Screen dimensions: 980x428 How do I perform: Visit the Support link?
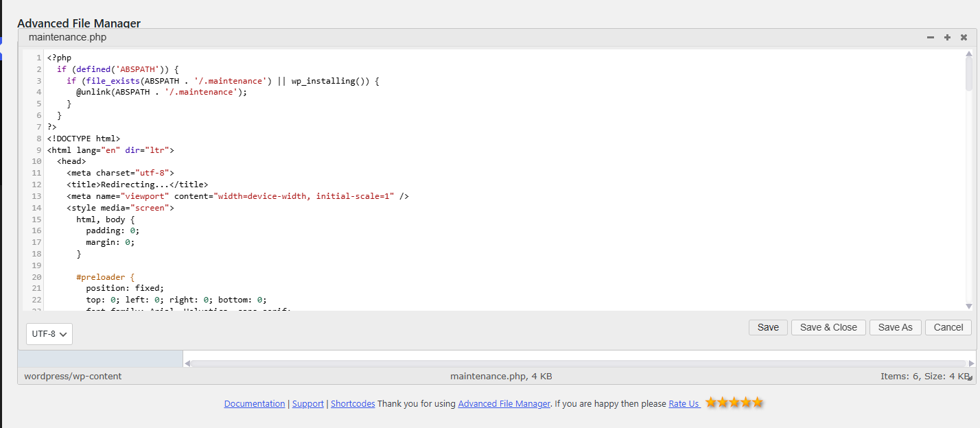click(307, 404)
